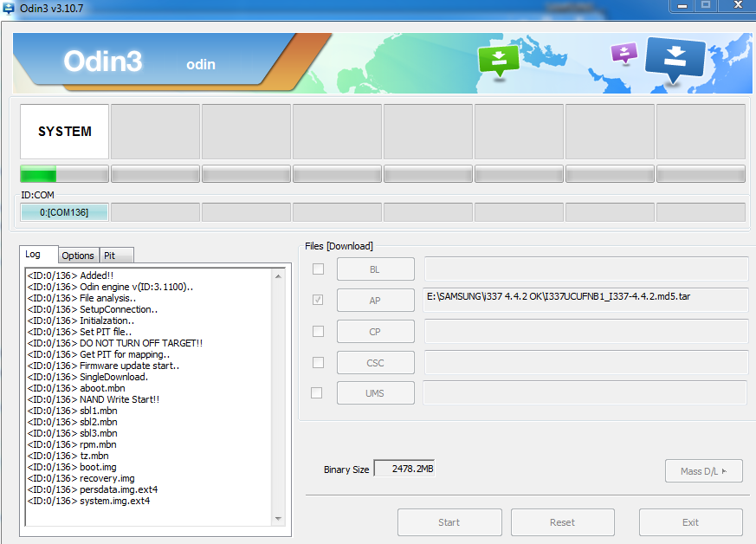
Task: Click the SYSTEM status box
Action: [64, 131]
